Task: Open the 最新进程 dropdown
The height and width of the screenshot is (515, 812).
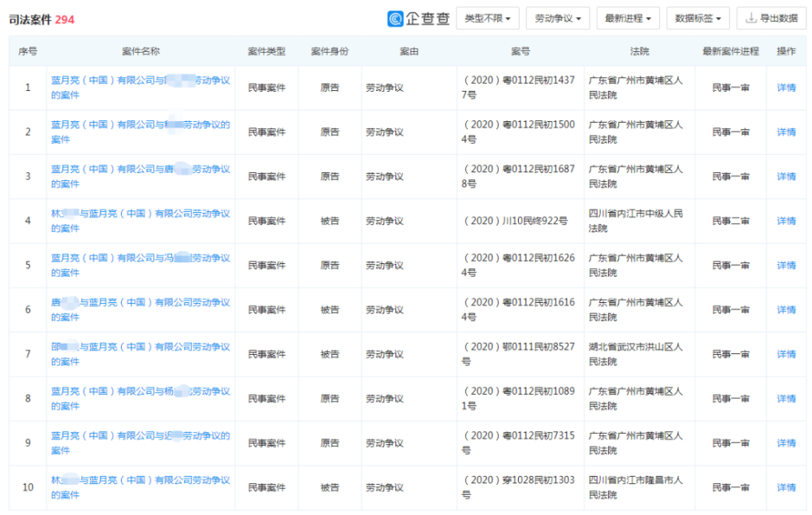Action: pos(628,18)
